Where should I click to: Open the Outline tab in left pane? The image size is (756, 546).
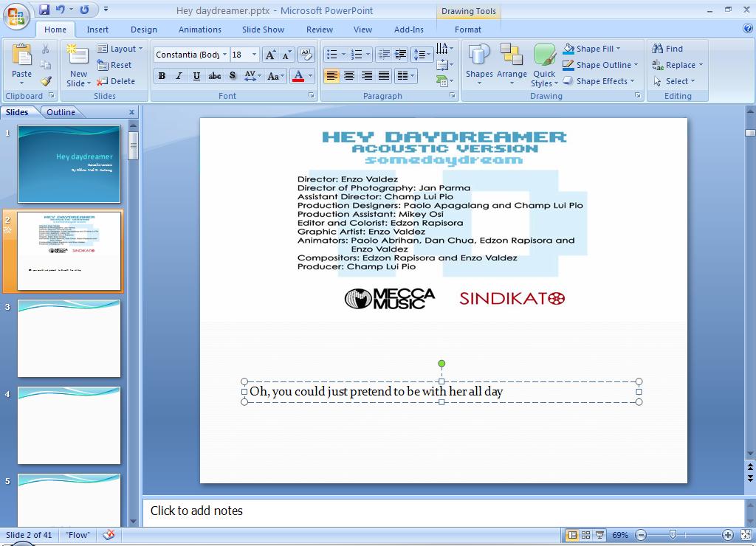click(61, 111)
